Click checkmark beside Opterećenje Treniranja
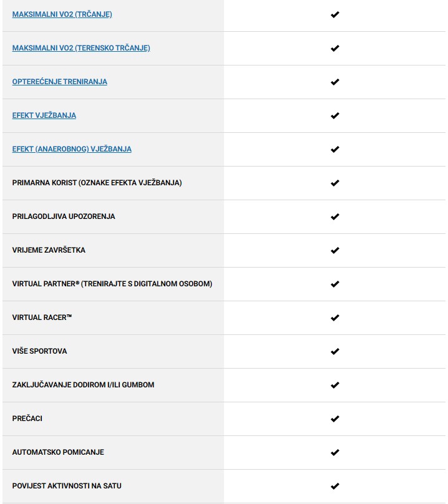 click(x=335, y=82)
